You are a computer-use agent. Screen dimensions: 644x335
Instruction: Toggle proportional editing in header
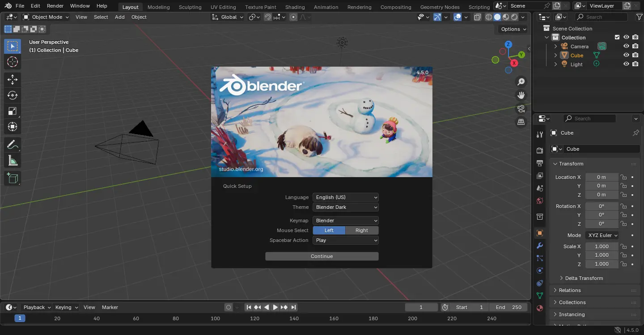point(293,17)
